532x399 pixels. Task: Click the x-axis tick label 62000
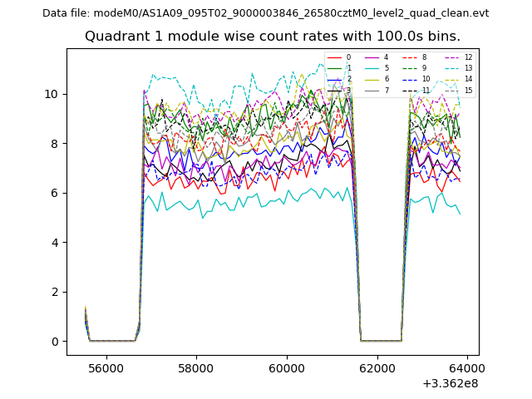click(377, 367)
